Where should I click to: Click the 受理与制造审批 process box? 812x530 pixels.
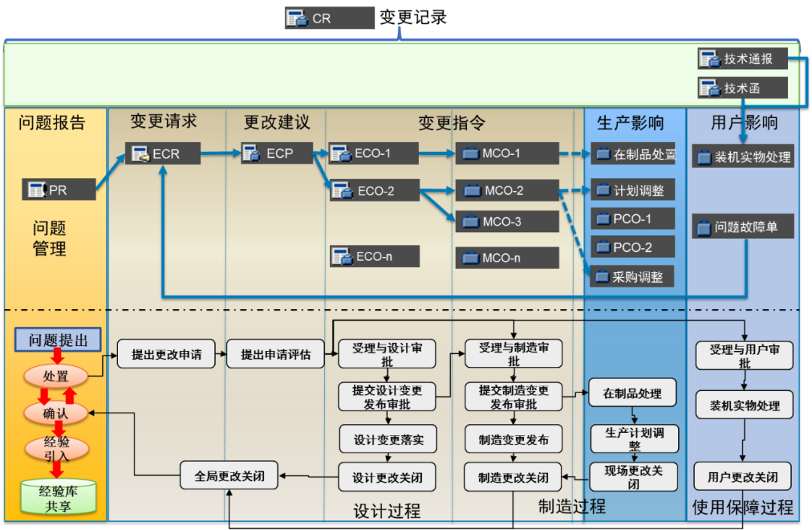[x=514, y=353]
